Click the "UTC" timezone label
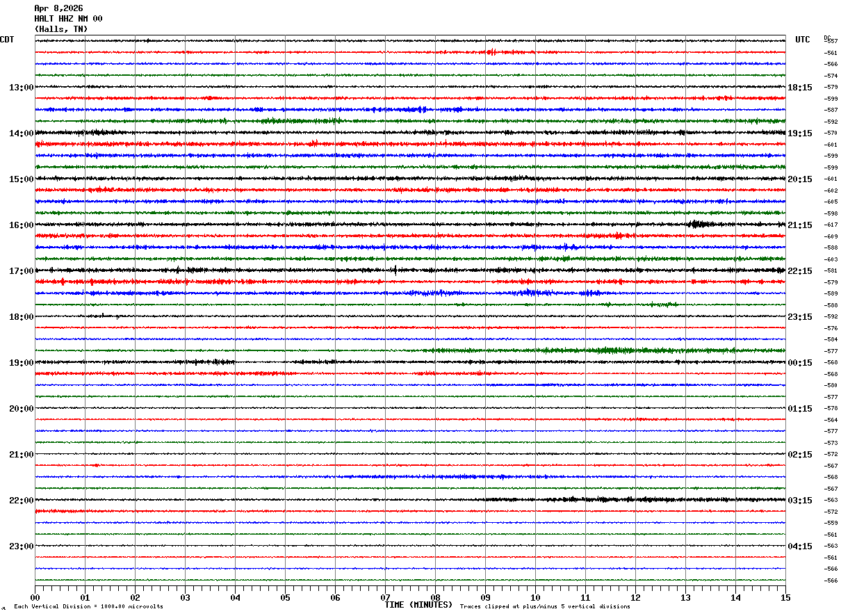This screenshot has width=841, height=616. click(803, 40)
